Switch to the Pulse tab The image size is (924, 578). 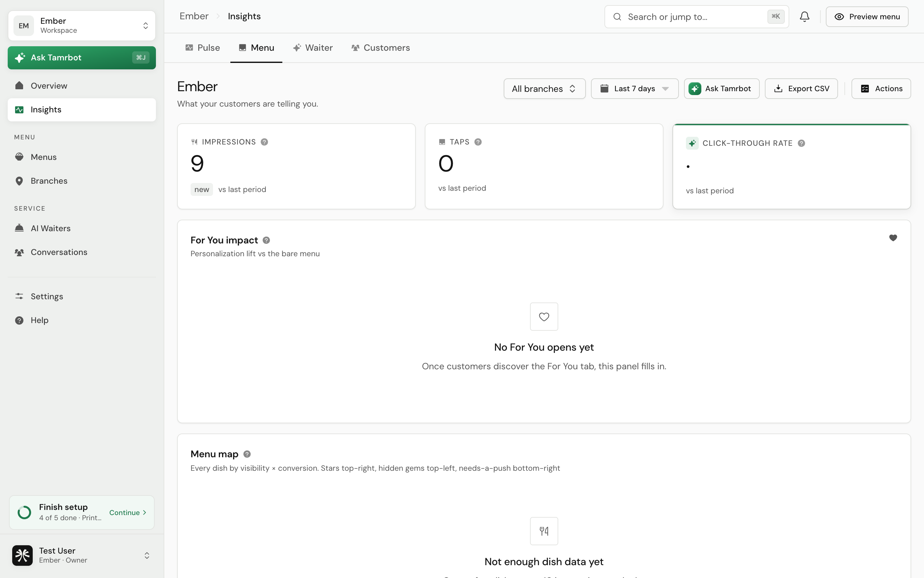pos(203,48)
